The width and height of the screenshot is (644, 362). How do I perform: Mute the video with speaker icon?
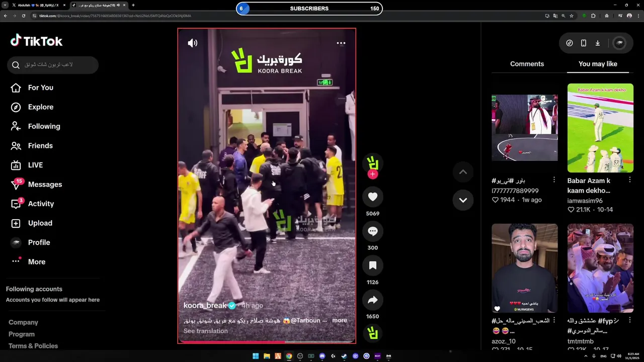(x=193, y=43)
